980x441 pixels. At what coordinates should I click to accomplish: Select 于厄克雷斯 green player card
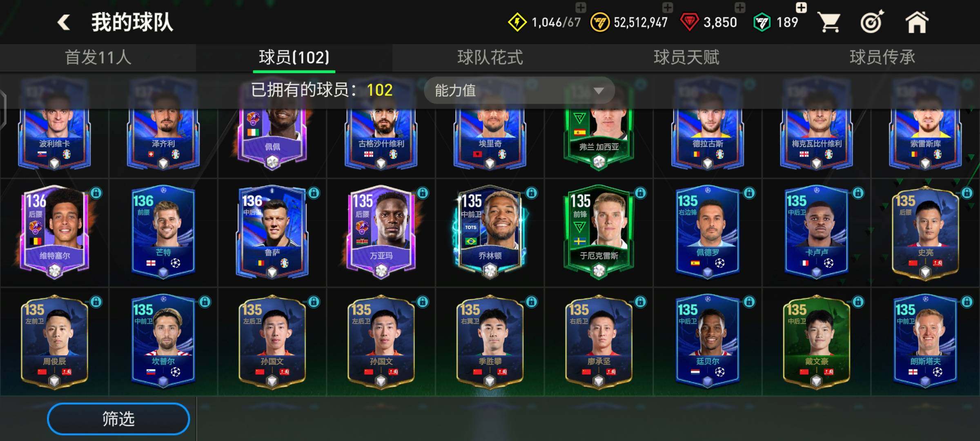(x=599, y=233)
